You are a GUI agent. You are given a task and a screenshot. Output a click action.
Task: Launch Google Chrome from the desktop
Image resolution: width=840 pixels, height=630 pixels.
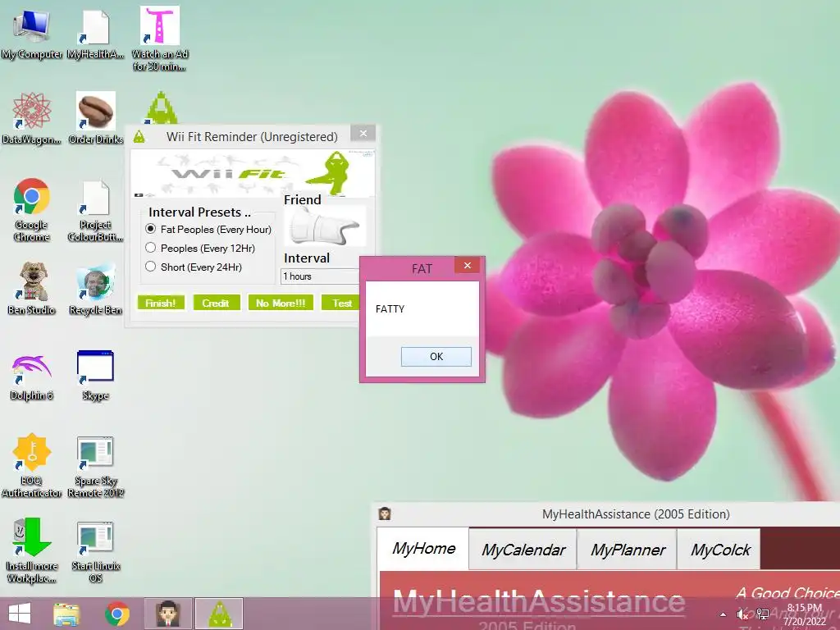[32, 209]
